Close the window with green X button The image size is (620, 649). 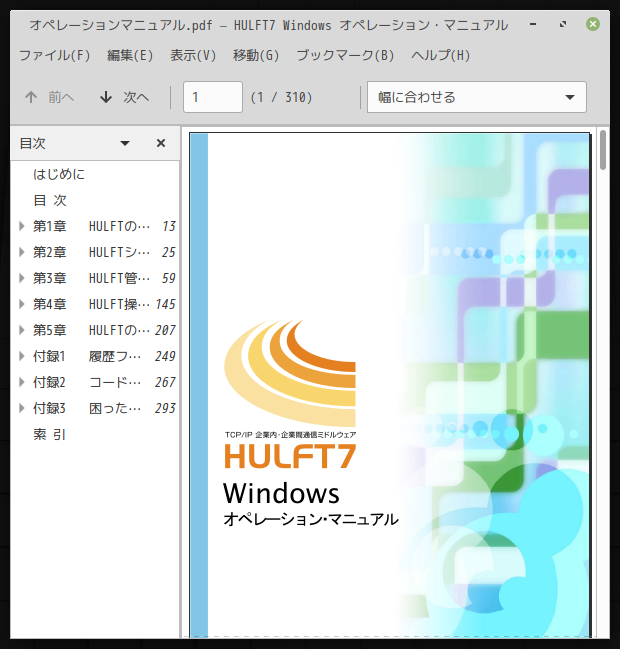(x=593, y=24)
